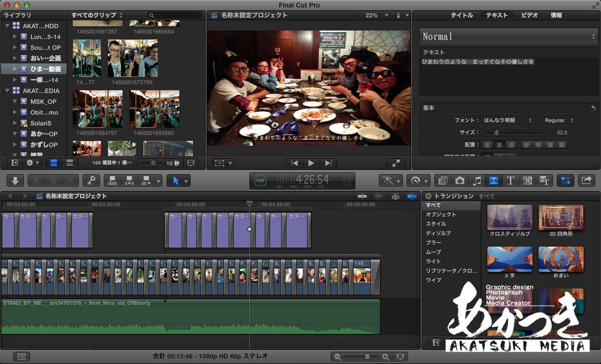601x364 pixels.
Task: Open the Titles browser T icon
Action: tap(510, 181)
